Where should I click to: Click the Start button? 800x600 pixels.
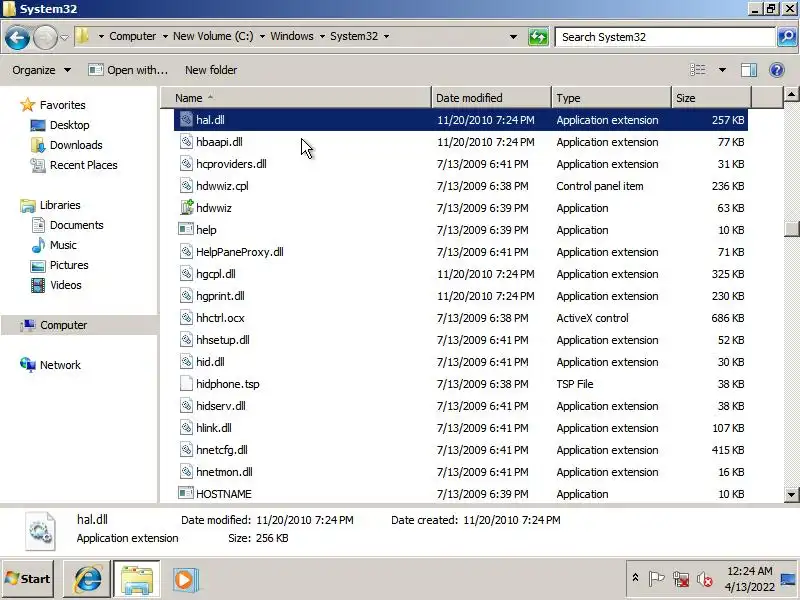28,579
